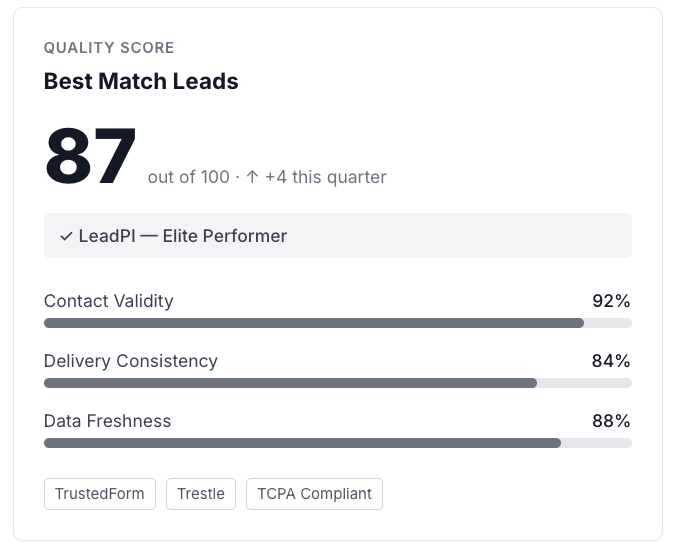Click the 88% Data Freshness value
Image resolution: width=677 pixels, height=551 pixels.
click(x=611, y=421)
